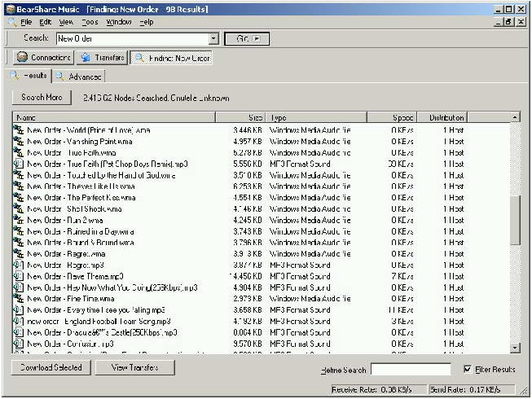Click file icon for Vanishing Point.wma
The width and height of the screenshot is (532, 399).
point(19,141)
